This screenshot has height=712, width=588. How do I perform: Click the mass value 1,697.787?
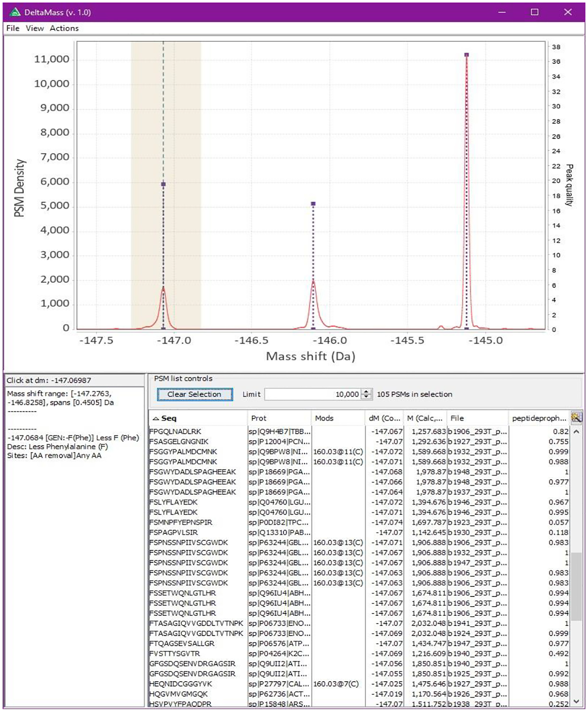click(x=429, y=522)
